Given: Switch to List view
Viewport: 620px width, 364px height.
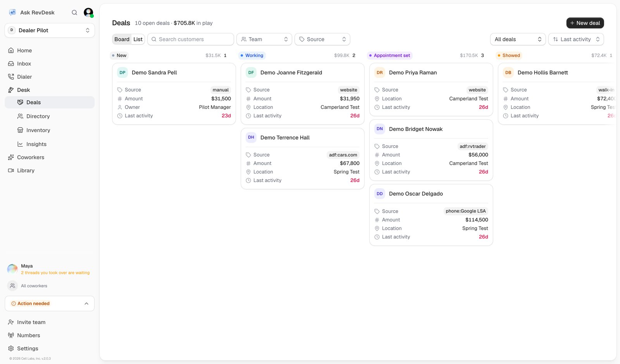Looking at the screenshot, I should (x=138, y=39).
